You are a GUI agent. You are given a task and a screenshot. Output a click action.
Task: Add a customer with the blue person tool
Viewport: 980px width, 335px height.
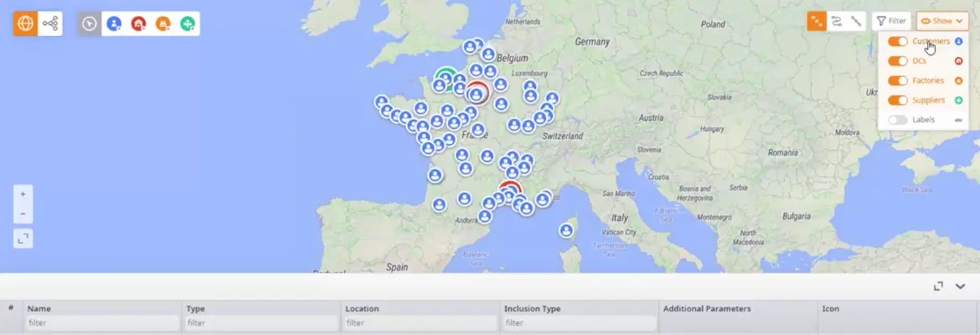coord(114,23)
